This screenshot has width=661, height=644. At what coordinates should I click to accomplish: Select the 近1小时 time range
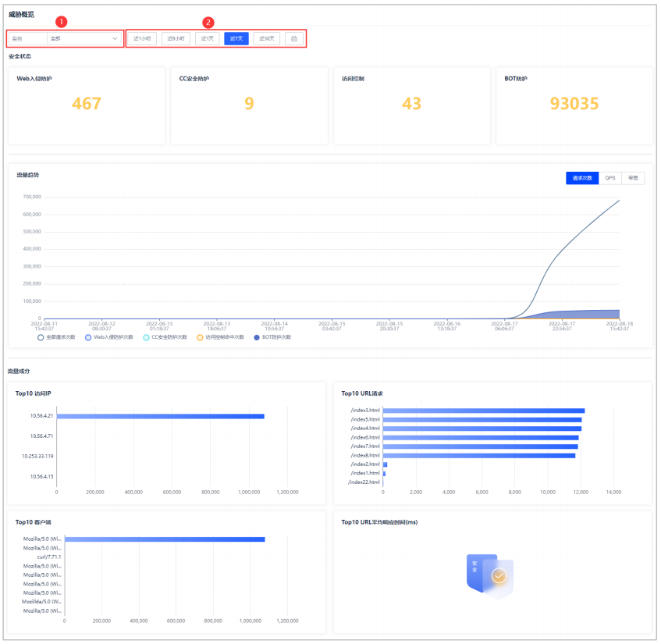pyautogui.click(x=142, y=38)
